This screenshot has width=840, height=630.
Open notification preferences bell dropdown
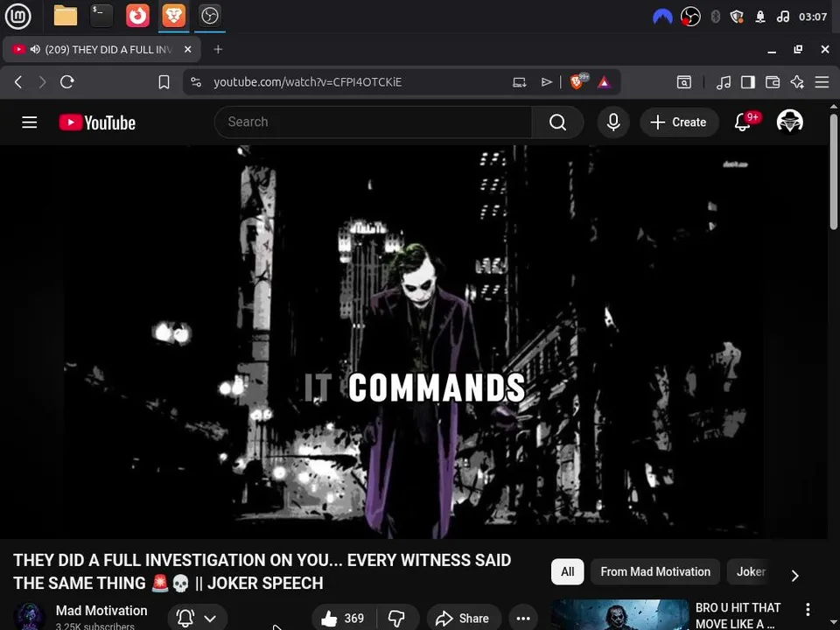point(197,618)
